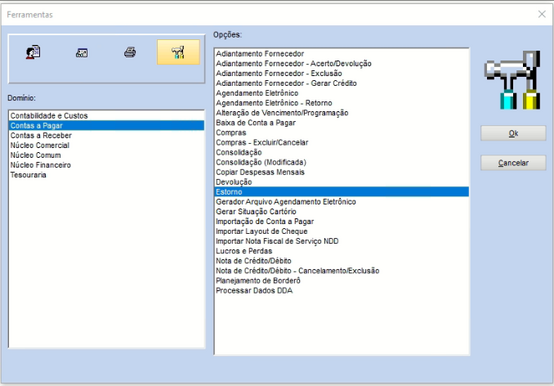Choose Adiantamento Fornecedor - Exclusão
Image resolution: width=554 pixels, height=386 pixels.
tap(342, 73)
